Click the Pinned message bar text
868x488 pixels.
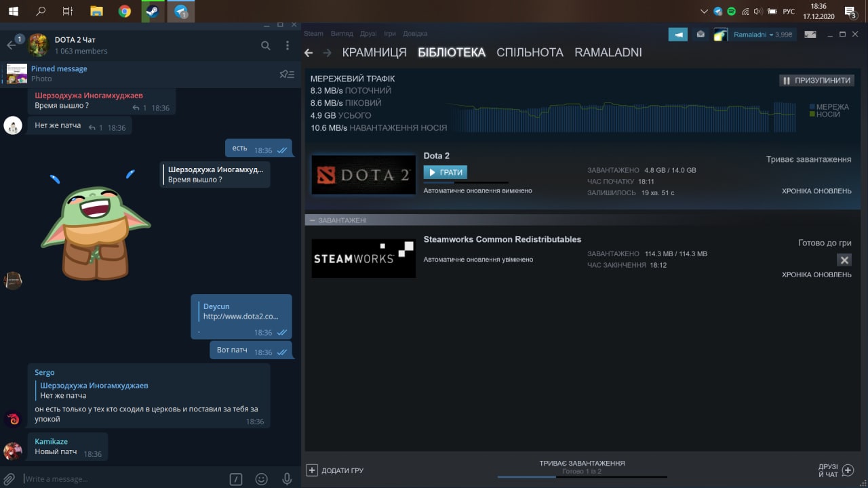tap(59, 68)
